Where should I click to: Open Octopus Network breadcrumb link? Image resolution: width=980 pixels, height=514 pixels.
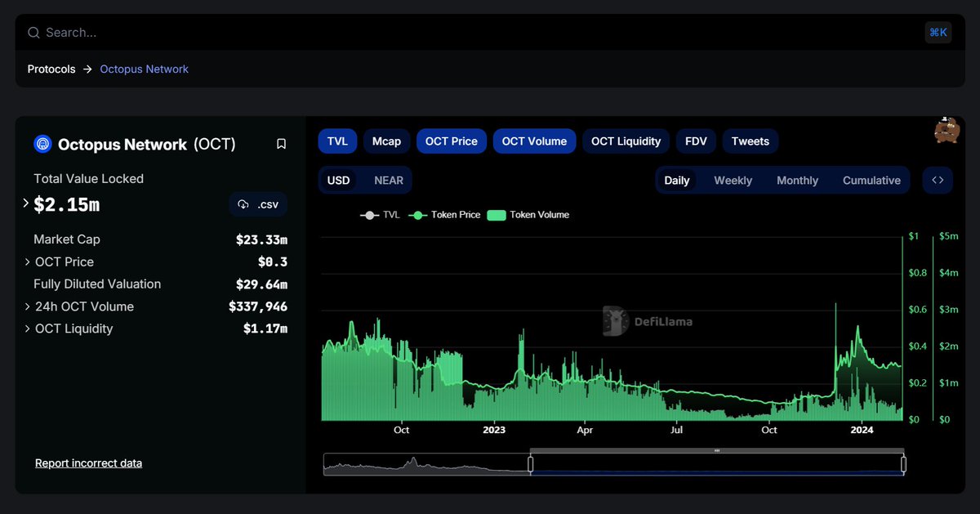pos(144,69)
